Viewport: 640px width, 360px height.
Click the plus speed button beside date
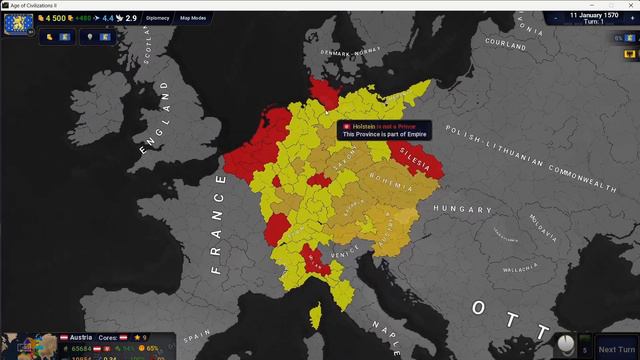point(632,18)
